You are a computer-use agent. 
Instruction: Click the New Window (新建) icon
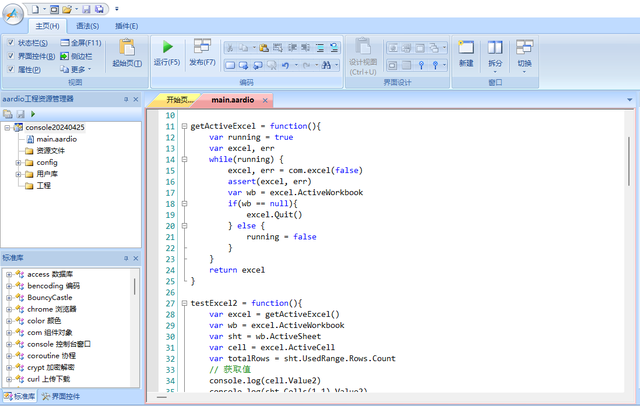(466, 48)
